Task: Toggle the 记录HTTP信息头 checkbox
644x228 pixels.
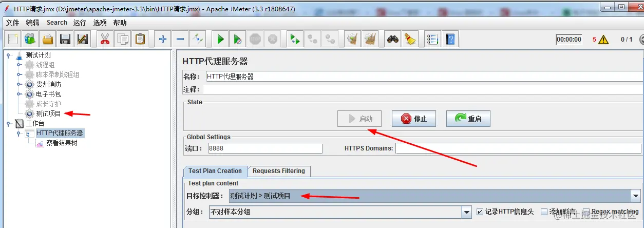Action: tap(480, 212)
